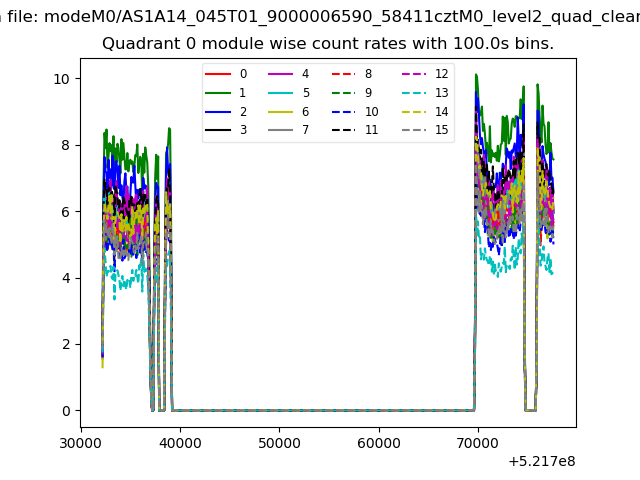Click the black solid line for module 3
Viewport: 640px width, 480px height.
[x=218, y=130]
